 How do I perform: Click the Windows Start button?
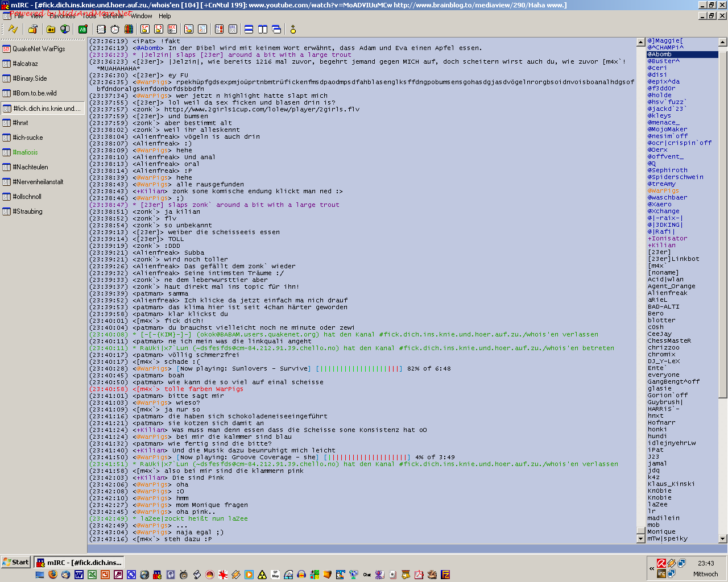pyautogui.click(x=16, y=562)
